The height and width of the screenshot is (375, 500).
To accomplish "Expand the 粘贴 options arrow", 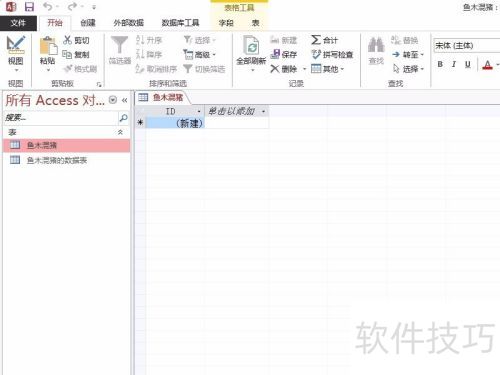I will [48, 70].
